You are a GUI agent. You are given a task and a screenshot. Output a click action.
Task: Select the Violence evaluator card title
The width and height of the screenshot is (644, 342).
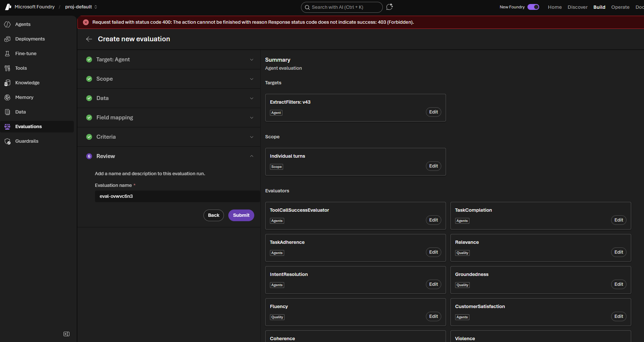tap(465, 339)
